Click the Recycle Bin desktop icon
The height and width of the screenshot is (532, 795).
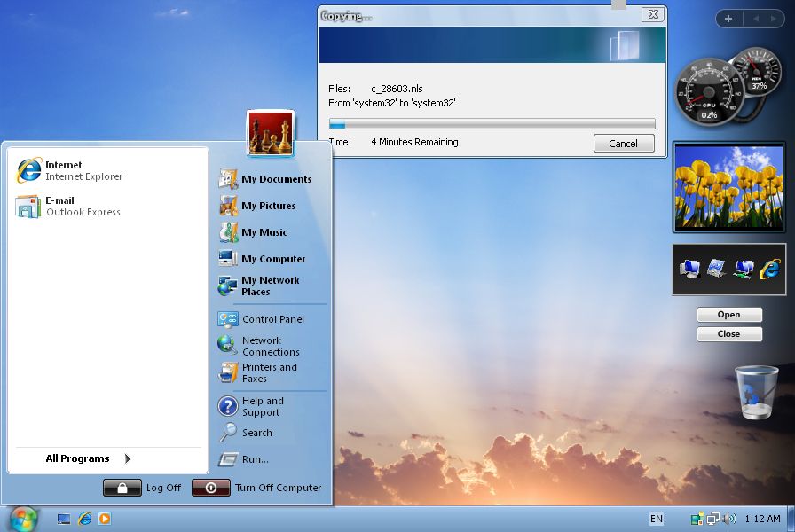point(757,392)
